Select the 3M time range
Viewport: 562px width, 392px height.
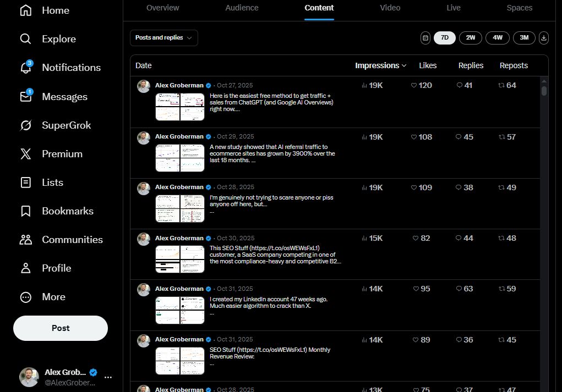(524, 37)
